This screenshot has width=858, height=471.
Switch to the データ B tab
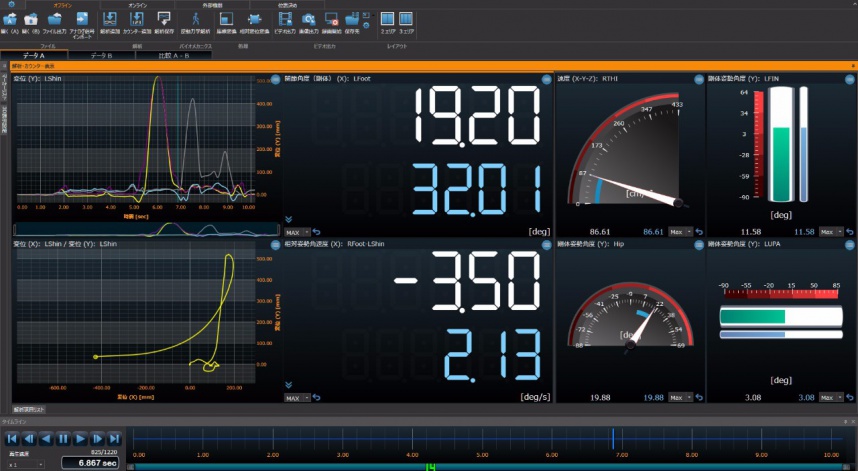tap(99, 56)
